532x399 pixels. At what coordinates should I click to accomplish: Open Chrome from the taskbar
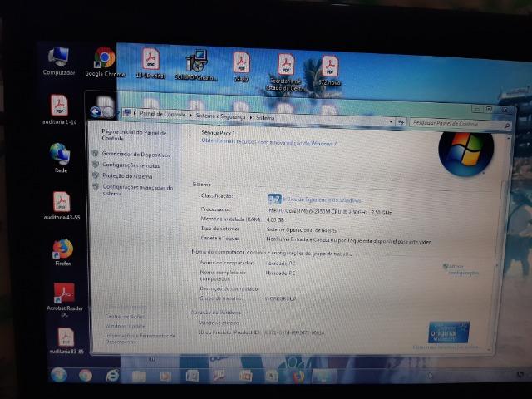86,376
